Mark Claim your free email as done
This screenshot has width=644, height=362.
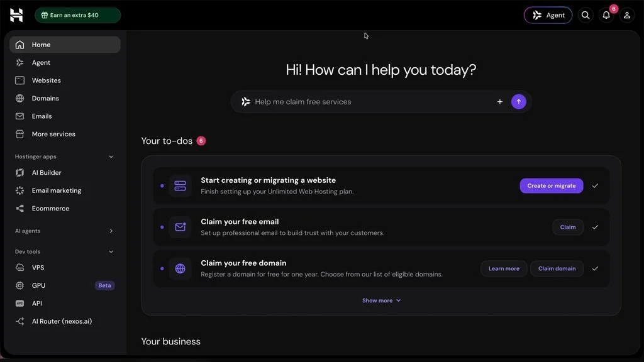coord(595,227)
